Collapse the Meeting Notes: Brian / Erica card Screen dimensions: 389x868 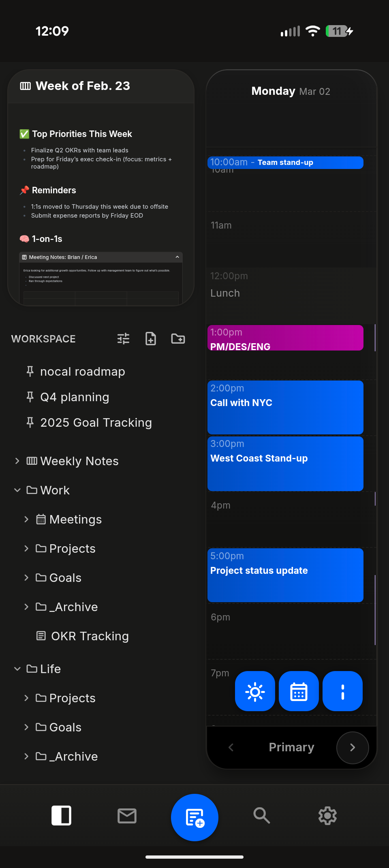coord(177,257)
